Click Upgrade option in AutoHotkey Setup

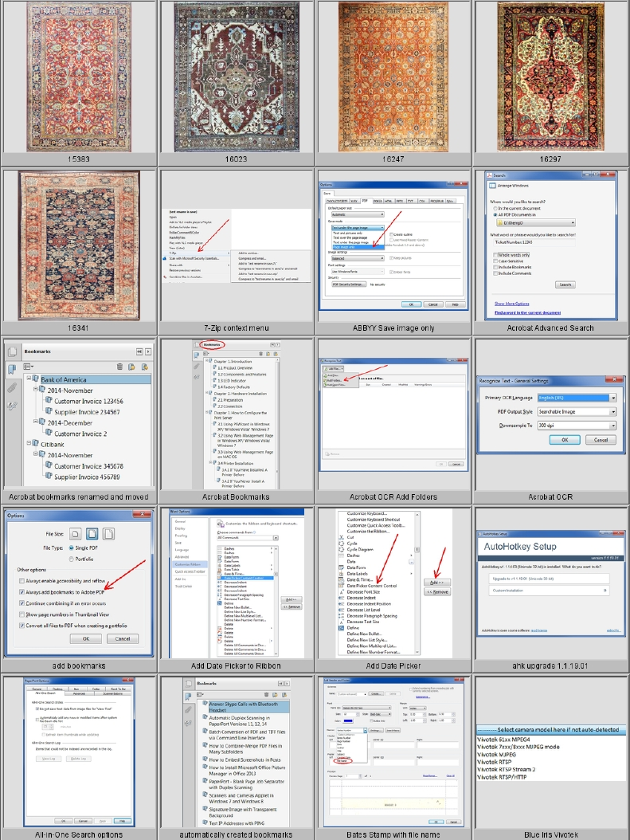pyautogui.click(x=550, y=579)
